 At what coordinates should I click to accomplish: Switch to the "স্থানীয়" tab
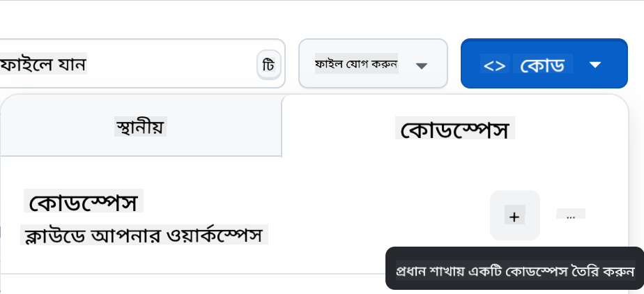[141, 127]
